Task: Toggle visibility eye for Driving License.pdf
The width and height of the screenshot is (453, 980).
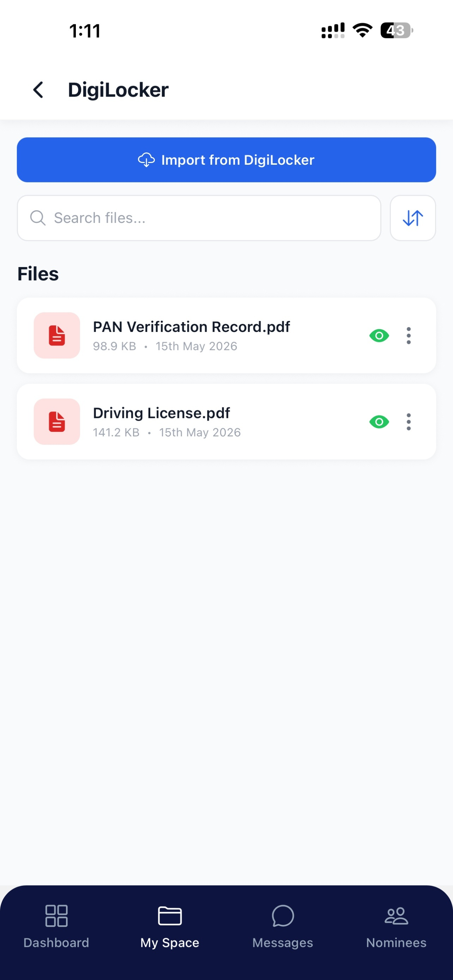Action: (x=379, y=422)
